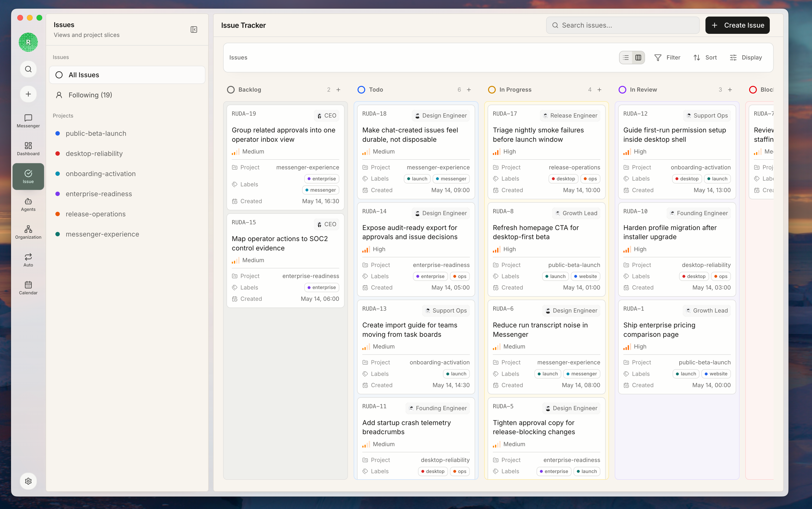Click Growth Lead assignee on RUDA-8

point(576,213)
